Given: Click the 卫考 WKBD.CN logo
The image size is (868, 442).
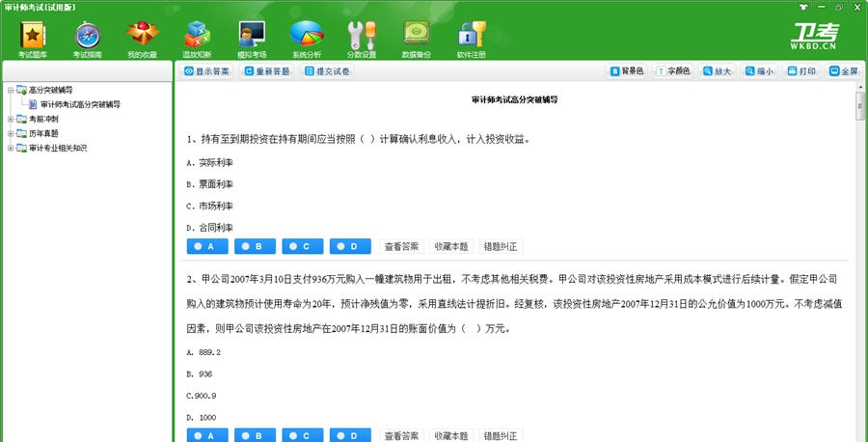Looking at the screenshot, I should click(814, 37).
